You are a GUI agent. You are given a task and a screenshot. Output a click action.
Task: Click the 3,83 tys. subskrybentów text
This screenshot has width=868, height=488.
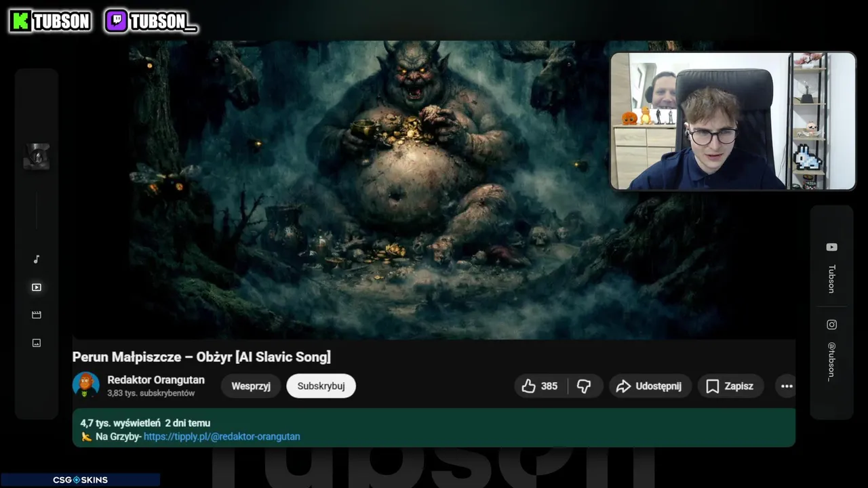tap(151, 393)
